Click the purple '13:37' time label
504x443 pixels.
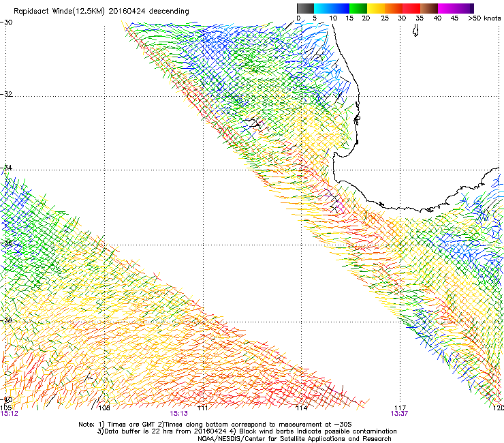coord(399,414)
